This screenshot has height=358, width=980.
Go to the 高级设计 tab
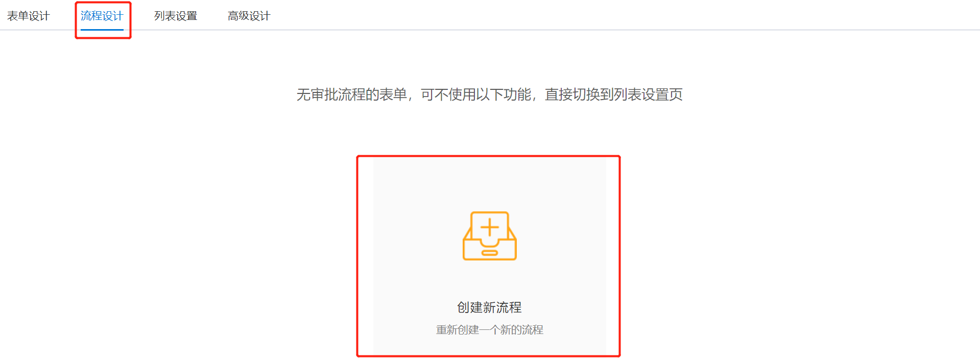point(249,16)
